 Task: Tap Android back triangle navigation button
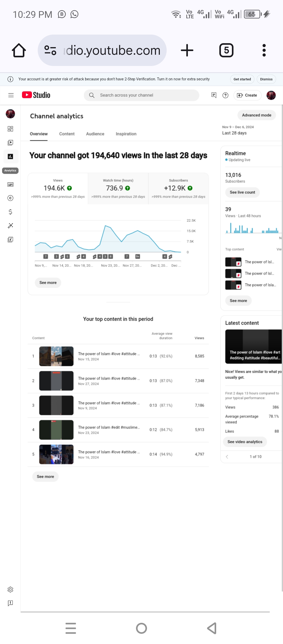coord(212,628)
